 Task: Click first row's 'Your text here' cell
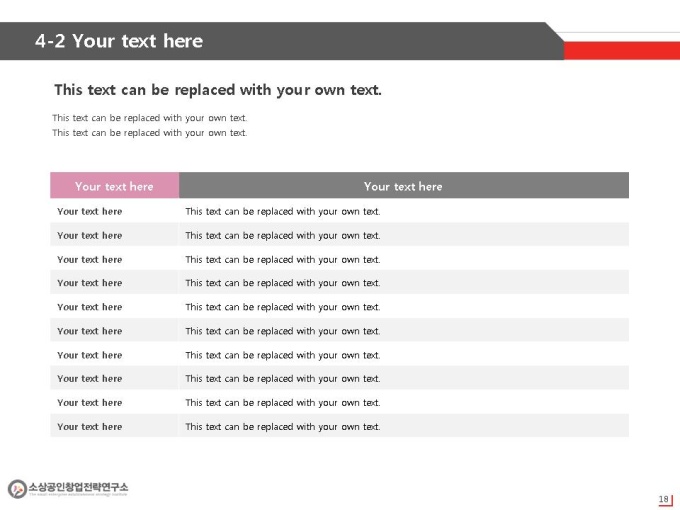click(x=114, y=211)
